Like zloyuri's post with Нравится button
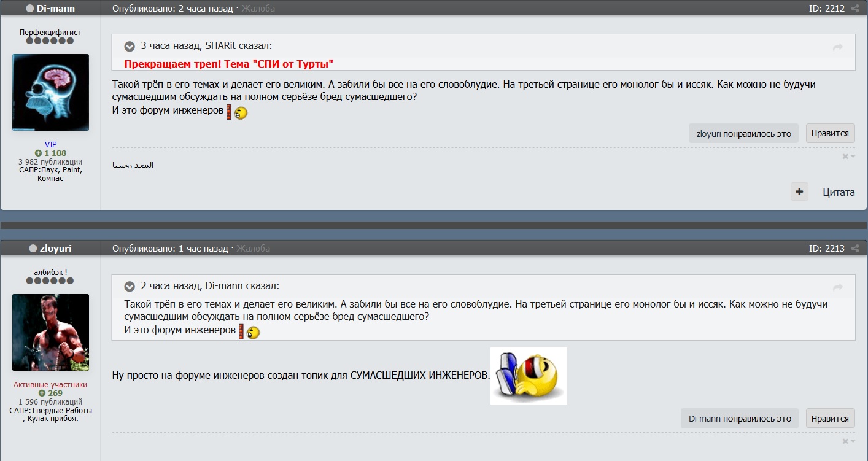This screenshot has width=868, height=461. (830, 419)
